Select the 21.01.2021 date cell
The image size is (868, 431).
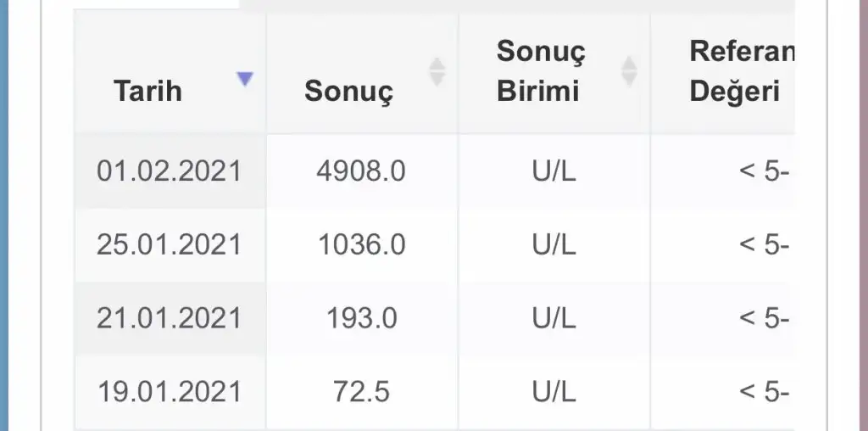pos(169,318)
